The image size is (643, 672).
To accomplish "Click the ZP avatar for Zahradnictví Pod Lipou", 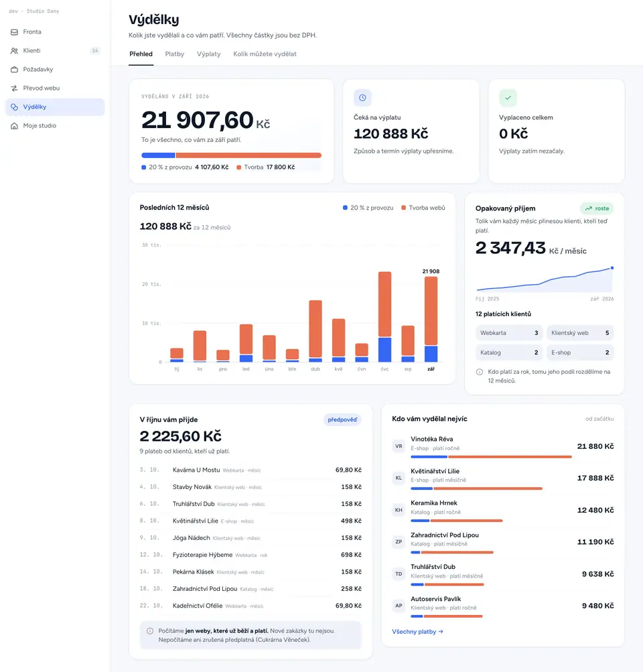I will 399,542.
